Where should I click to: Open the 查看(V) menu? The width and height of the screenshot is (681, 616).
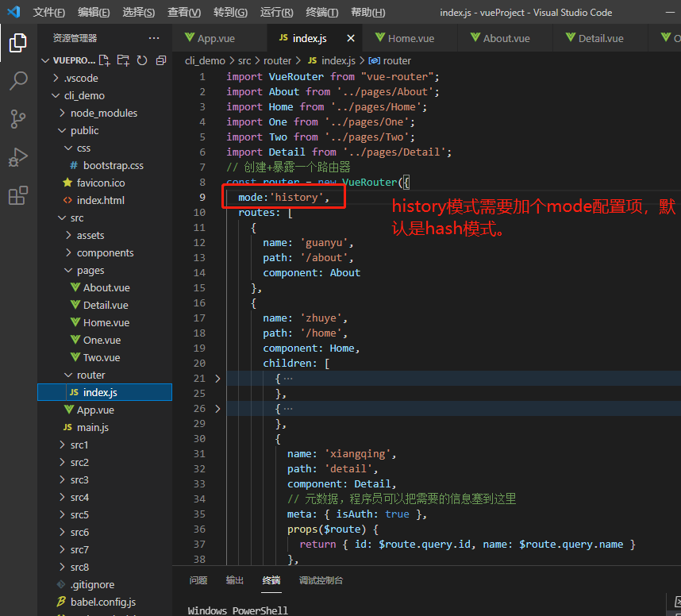click(184, 12)
